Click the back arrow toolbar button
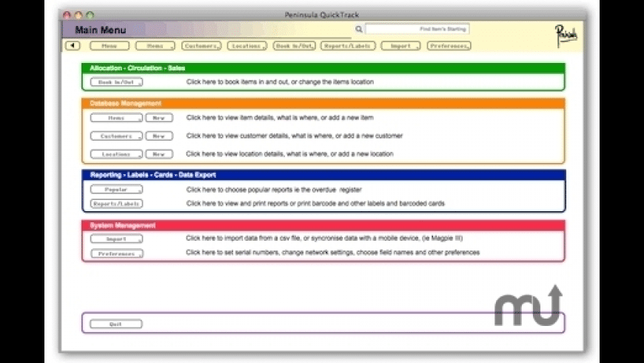This screenshot has height=363, width=644. point(73,46)
